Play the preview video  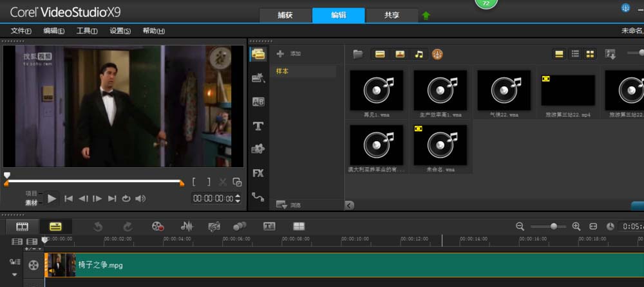52,199
